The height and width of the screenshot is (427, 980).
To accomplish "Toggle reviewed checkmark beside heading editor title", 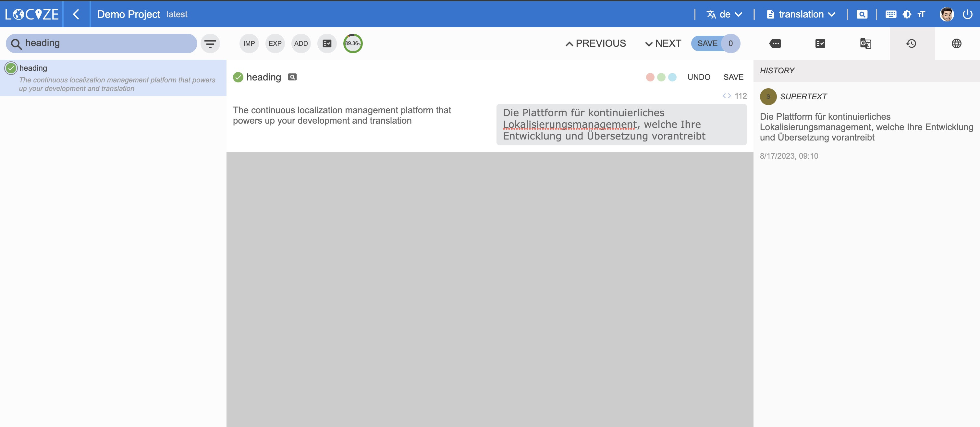I will pos(238,77).
